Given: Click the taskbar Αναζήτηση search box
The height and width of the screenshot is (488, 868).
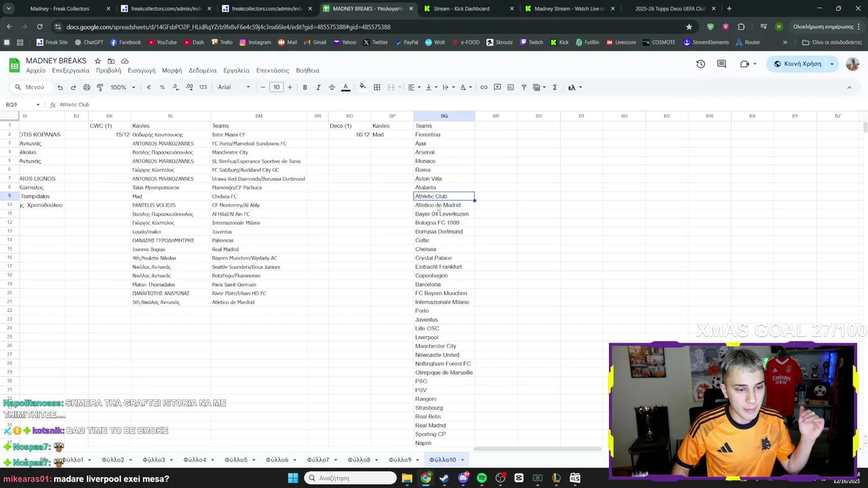Looking at the screenshot, I should (x=350, y=479).
